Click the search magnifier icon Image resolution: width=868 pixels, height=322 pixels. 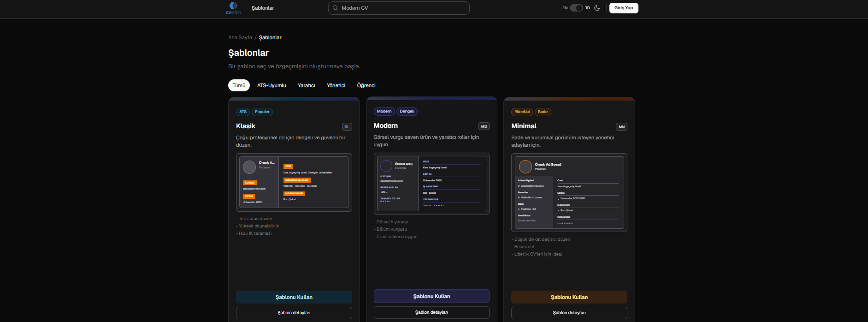click(x=336, y=8)
